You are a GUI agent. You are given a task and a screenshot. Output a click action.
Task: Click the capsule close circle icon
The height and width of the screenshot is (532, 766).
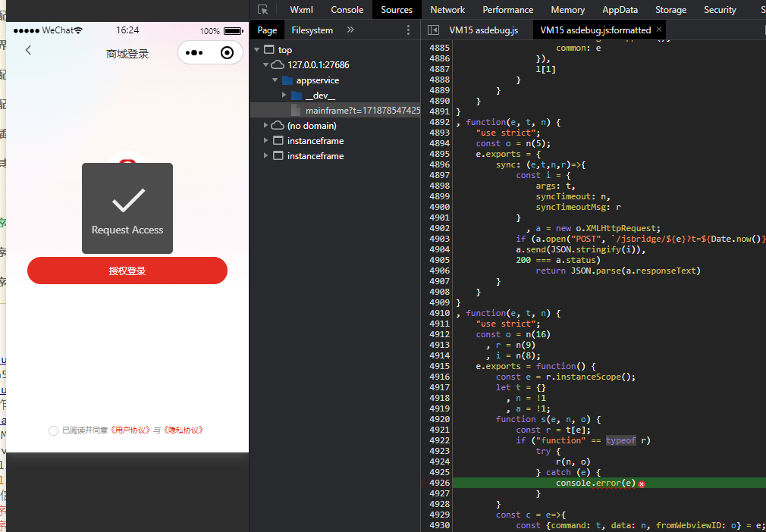point(228,53)
